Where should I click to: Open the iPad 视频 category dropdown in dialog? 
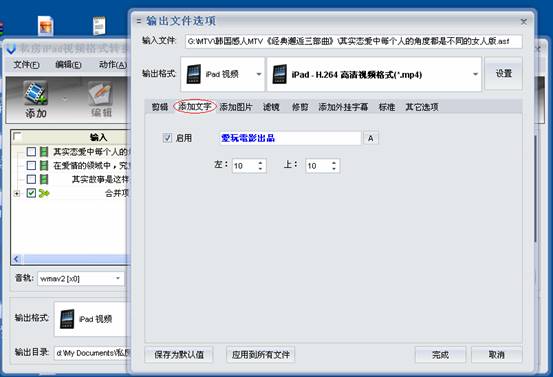click(x=223, y=74)
